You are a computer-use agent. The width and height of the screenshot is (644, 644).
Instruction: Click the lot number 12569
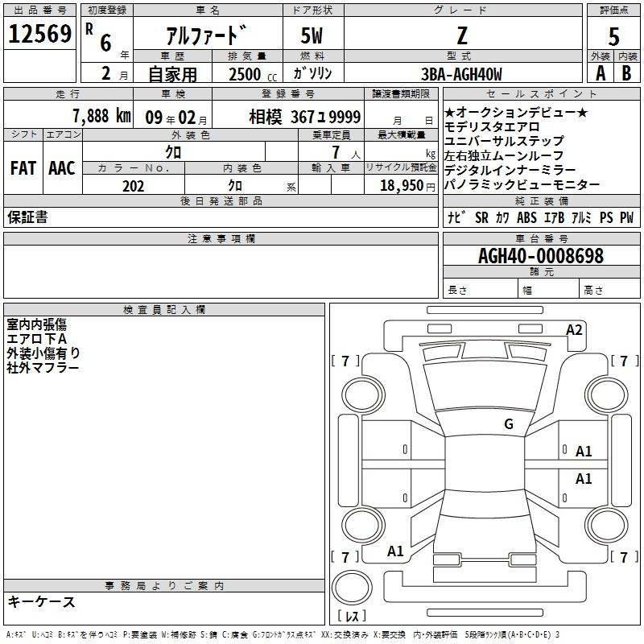40,35
